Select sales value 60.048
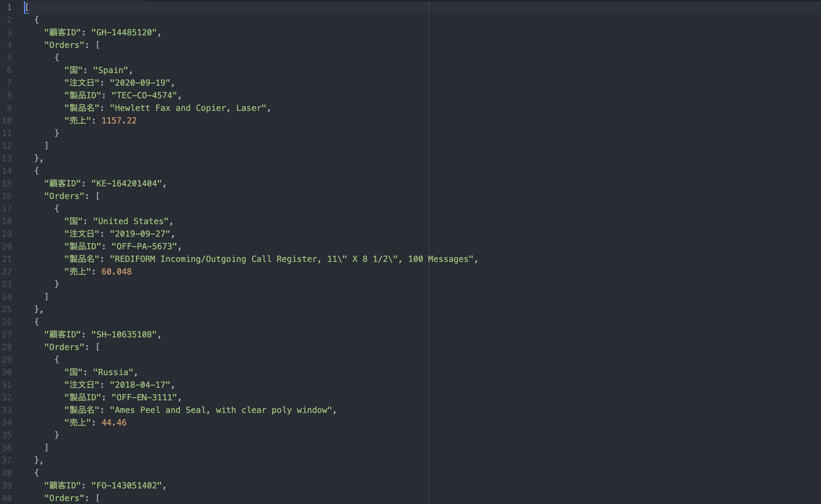Image resolution: width=821 pixels, height=504 pixels. point(116,272)
